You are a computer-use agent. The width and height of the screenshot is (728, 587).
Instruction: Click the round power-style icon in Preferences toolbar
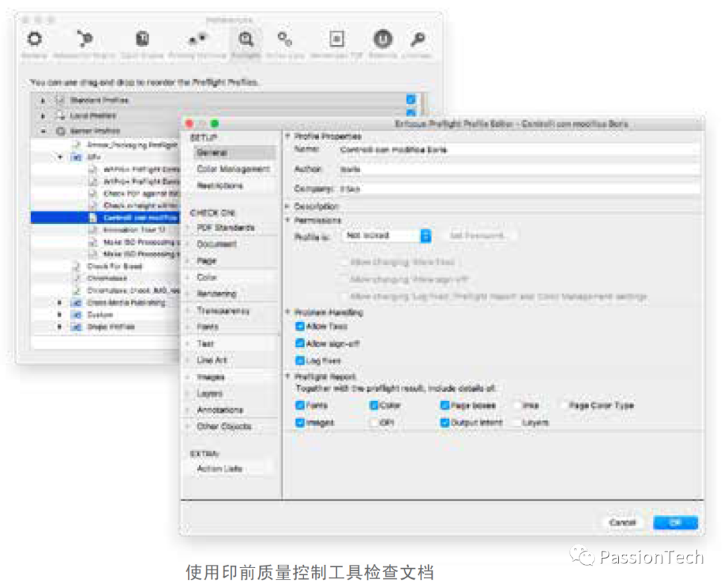(x=383, y=40)
